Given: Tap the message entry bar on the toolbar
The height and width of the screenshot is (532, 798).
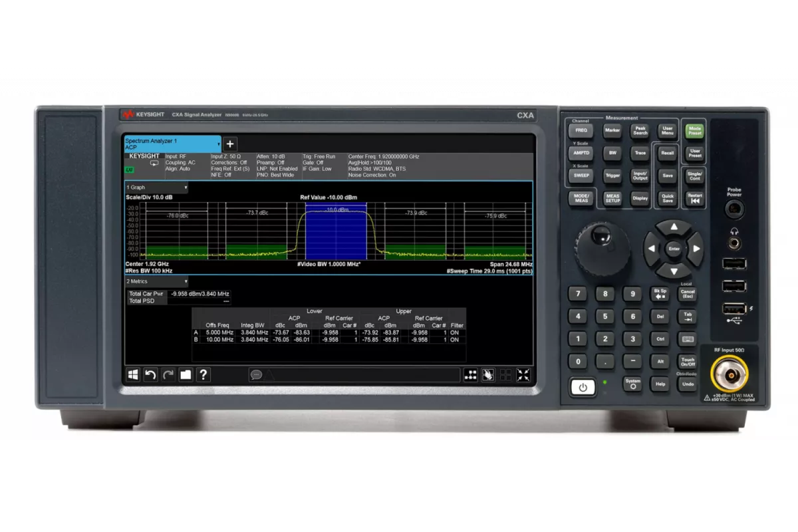Looking at the screenshot, I should point(354,375).
